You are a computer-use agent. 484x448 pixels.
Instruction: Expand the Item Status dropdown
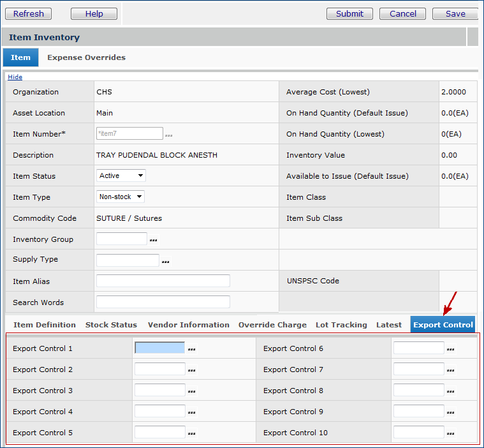(x=121, y=175)
